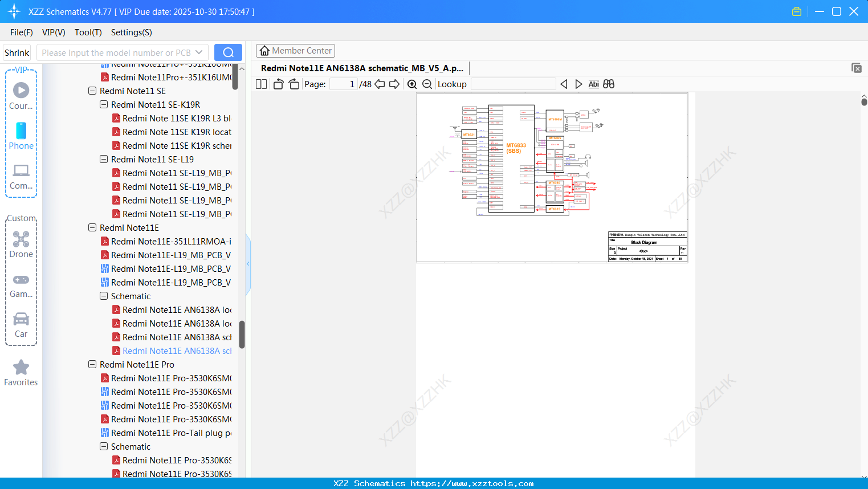This screenshot has width=868, height=489.
Task: Click the Member Center button
Action: 295,50
